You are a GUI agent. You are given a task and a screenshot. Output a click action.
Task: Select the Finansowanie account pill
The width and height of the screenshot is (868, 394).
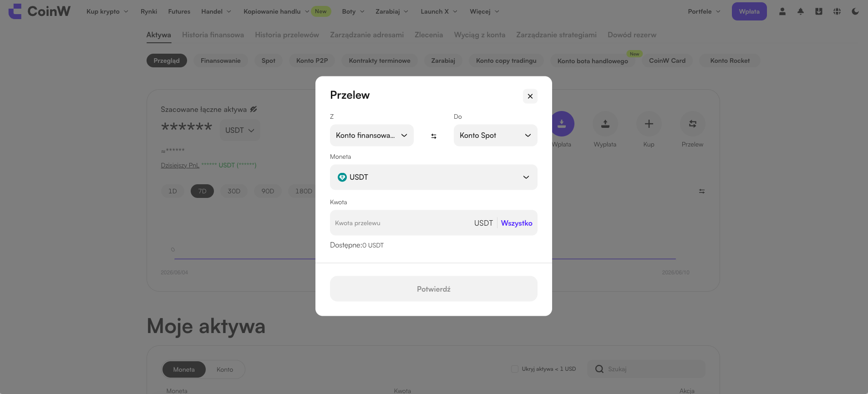(221, 61)
